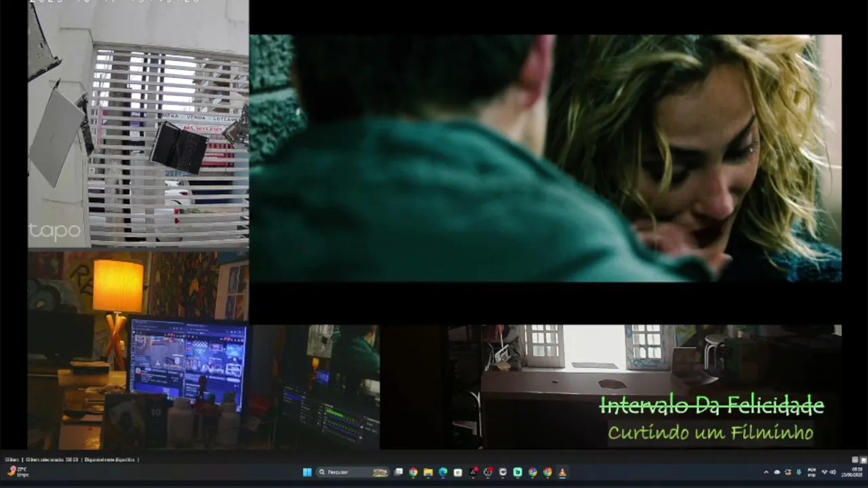Switch the keyboard language indicator
The width and height of the screenshot is (868, 488).
(812, 472)
